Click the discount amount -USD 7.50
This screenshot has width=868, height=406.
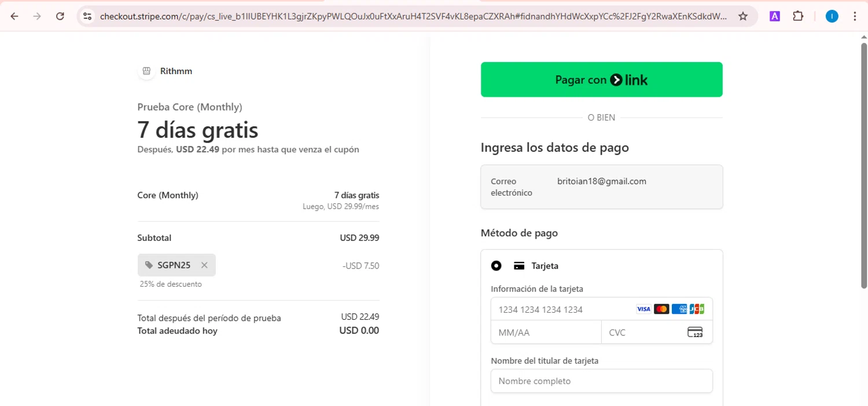pyautogui.click(x=361, y=266)
